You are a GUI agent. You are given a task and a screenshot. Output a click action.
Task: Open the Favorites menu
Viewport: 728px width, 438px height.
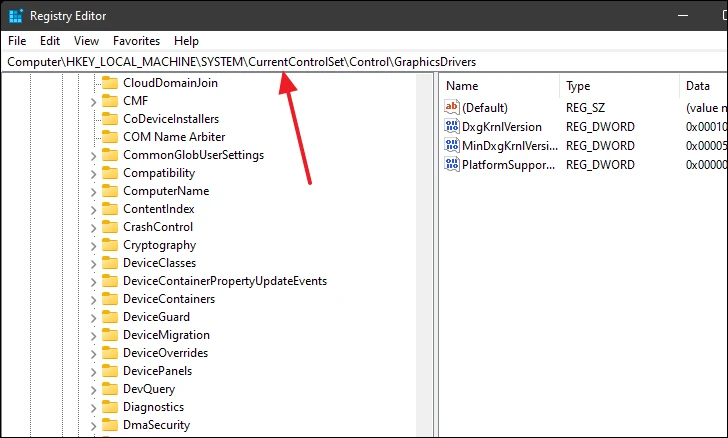click(x=136, y=41)
